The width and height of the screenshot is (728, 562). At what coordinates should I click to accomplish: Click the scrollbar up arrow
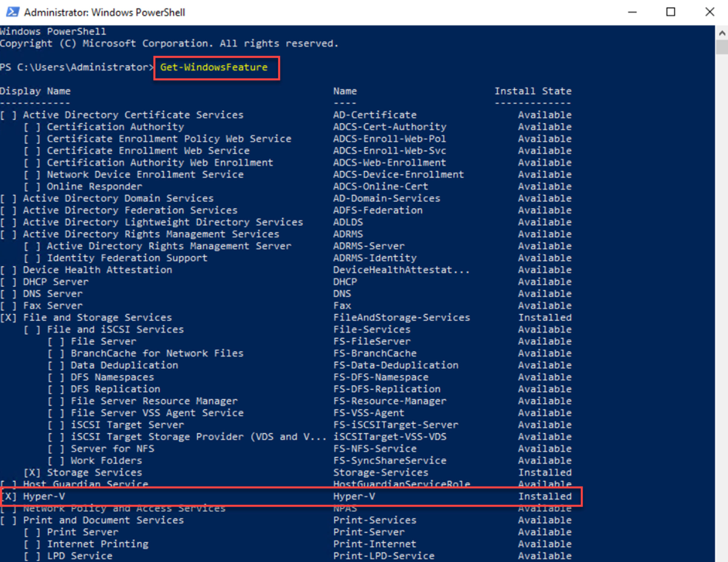[x=722, y=33]
